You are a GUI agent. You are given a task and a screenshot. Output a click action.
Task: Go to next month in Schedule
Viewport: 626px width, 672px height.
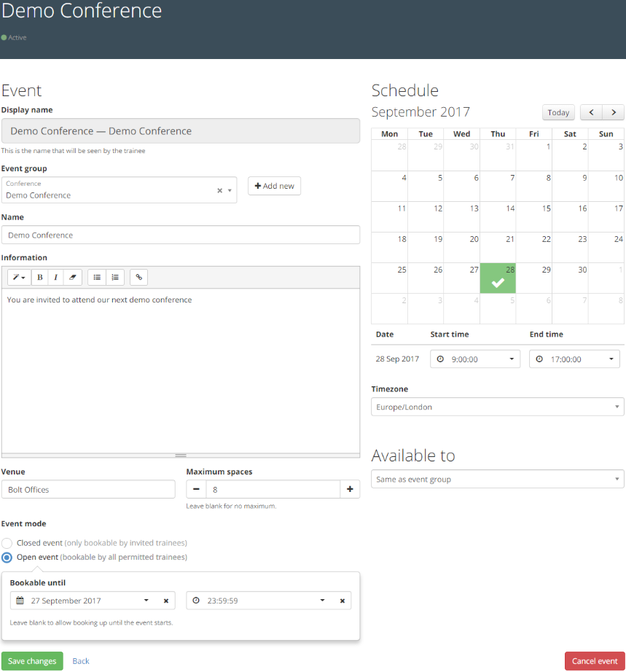pyautogui.click(x=613, y=112)
